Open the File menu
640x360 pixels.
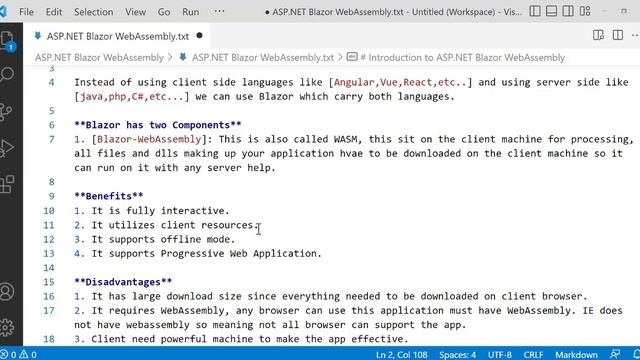(x=27, y=12)
